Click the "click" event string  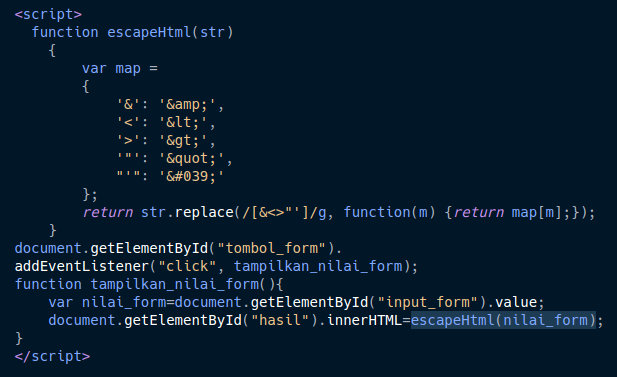point(187,266)
